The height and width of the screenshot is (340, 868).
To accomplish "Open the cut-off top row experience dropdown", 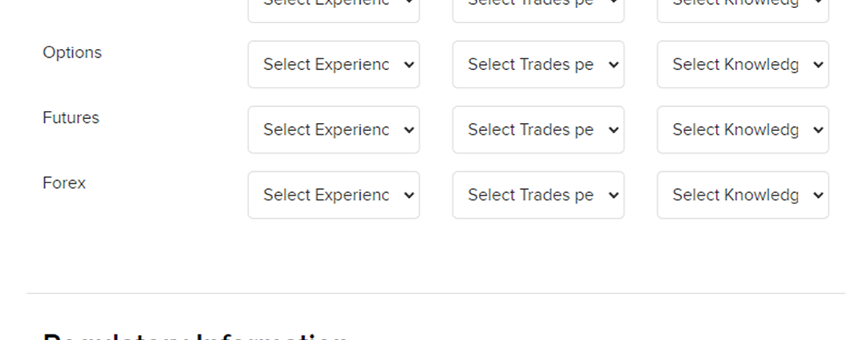I will click(333, 8).
